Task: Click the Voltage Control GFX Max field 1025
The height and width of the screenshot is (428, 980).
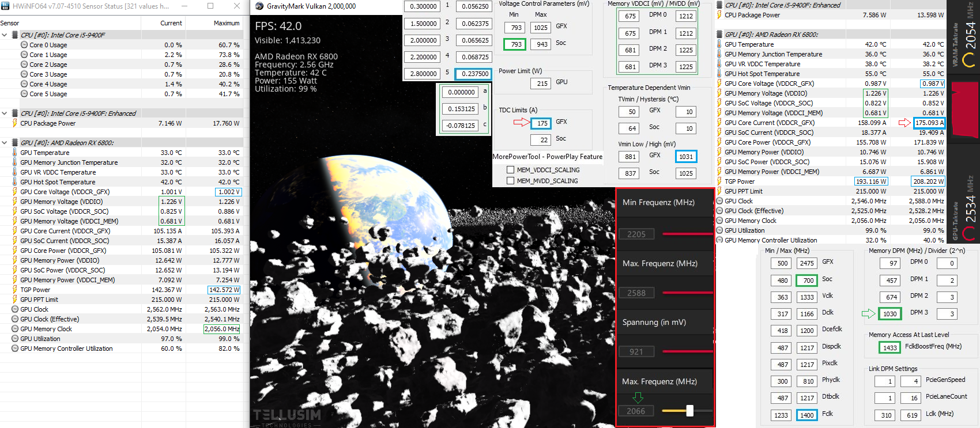Action: (x=540, y=28)
